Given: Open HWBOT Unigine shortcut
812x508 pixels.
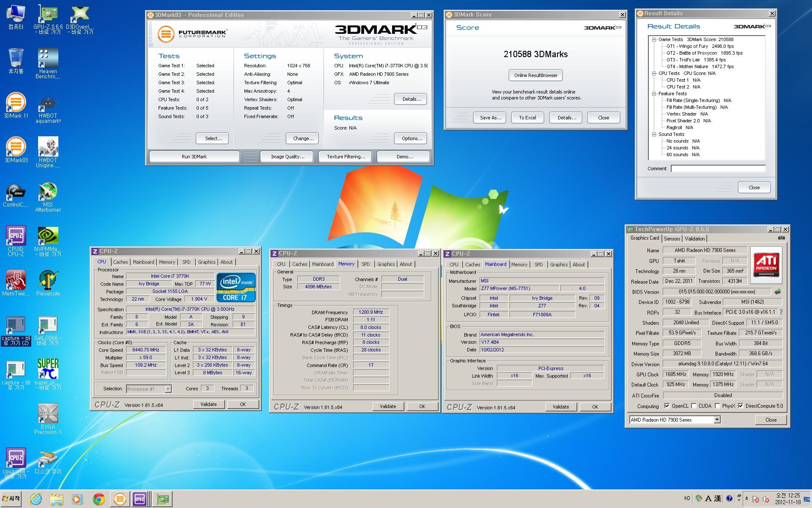Looking at the screenshot, I should (x=48, y=152).
